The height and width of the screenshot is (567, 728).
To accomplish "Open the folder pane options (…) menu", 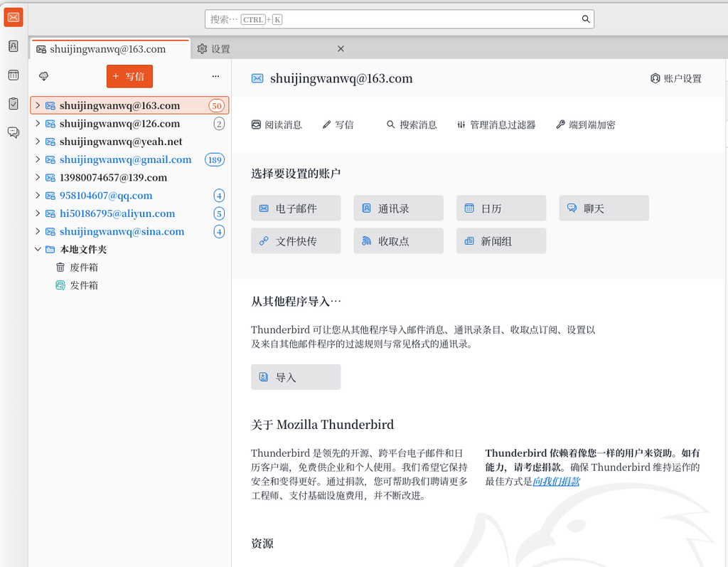I will coord(215,76).
